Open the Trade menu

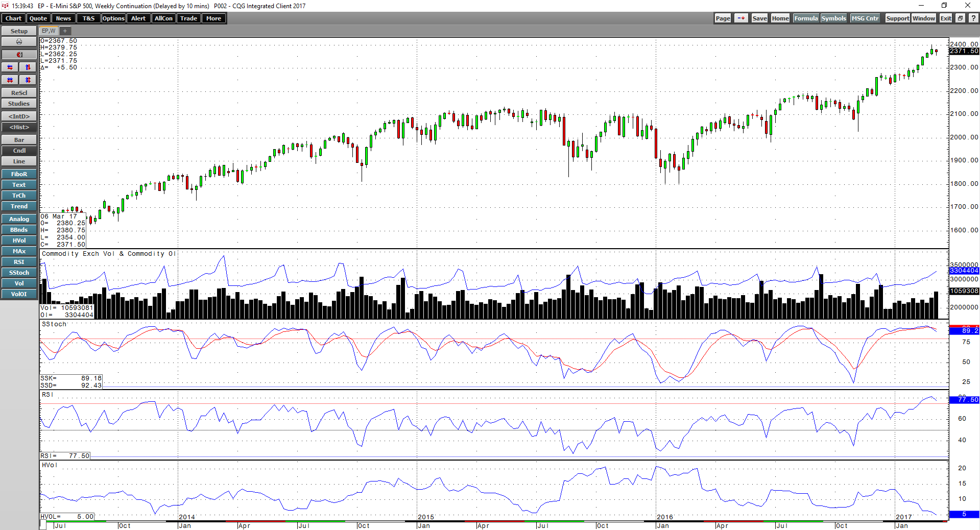point(188,18)
